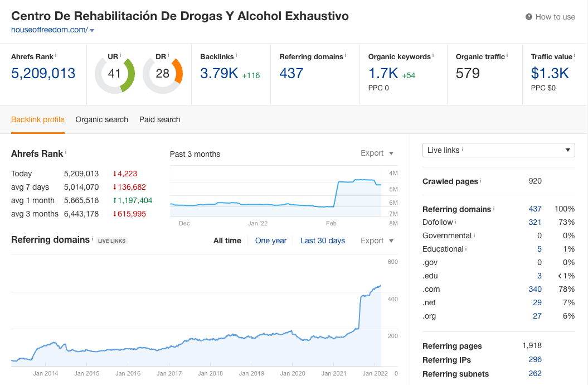588x385 pixels.
Task: Switch to Organic search tab
Action: click(x=101, y=120)
